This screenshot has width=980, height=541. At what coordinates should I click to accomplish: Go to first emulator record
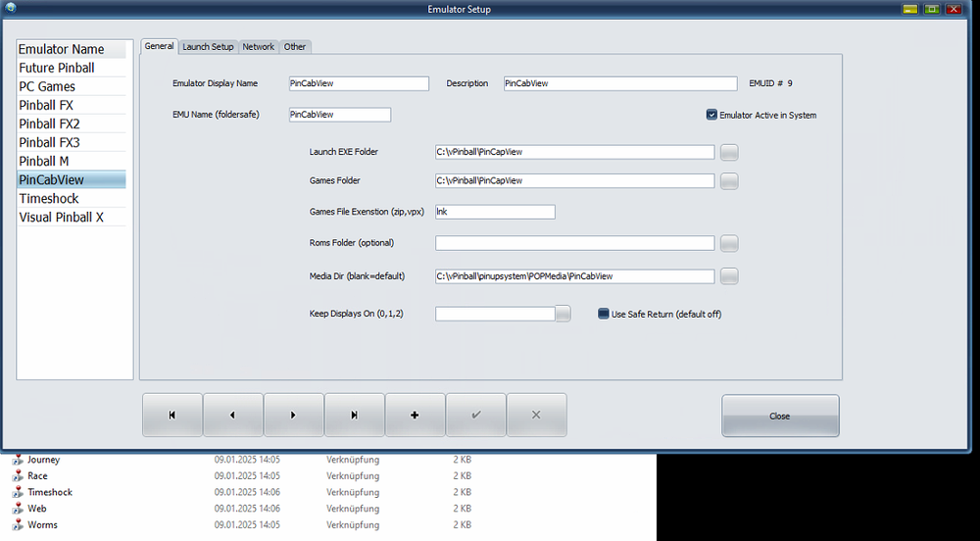tap(171, 415)
